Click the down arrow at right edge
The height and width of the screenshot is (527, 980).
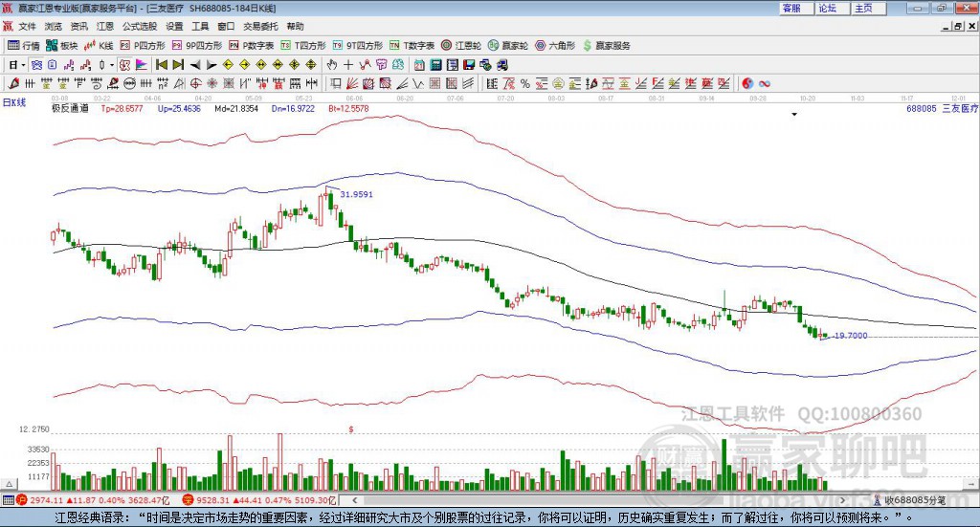[x=972, y=484]
